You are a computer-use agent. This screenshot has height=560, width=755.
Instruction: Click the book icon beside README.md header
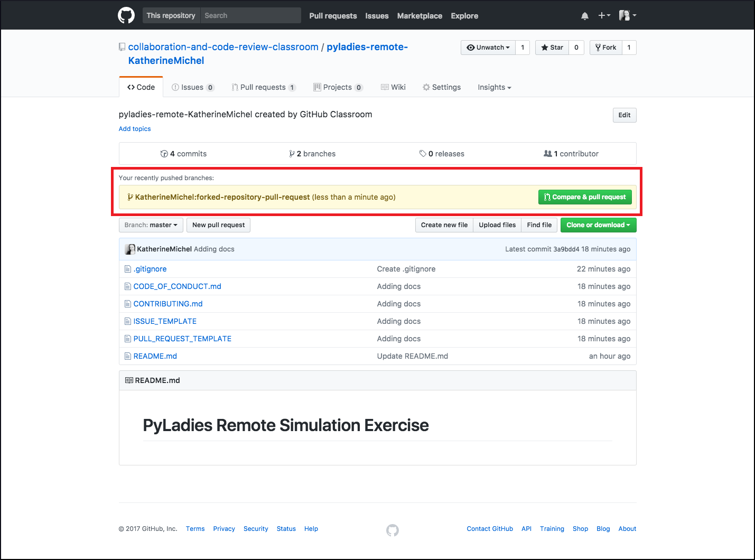click(x=129, y=380)
